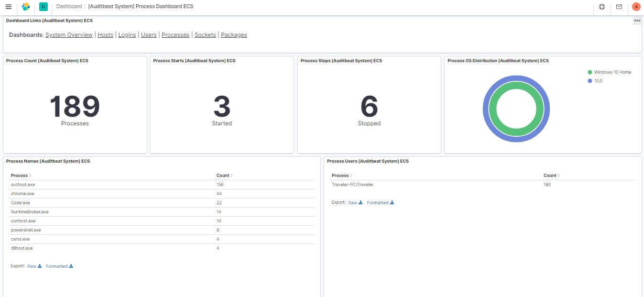
Task: Open the System Overview dashboard link
Action: click(70, 34)
